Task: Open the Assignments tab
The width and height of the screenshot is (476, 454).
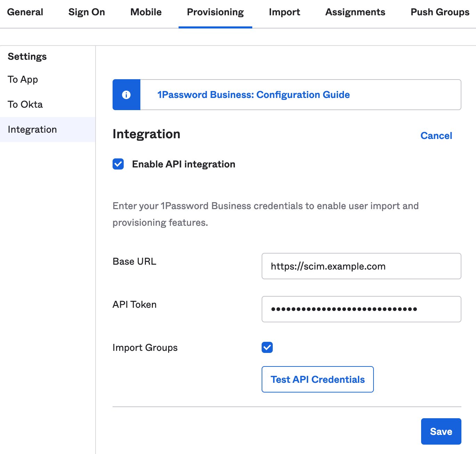Action: pos(355,12)
